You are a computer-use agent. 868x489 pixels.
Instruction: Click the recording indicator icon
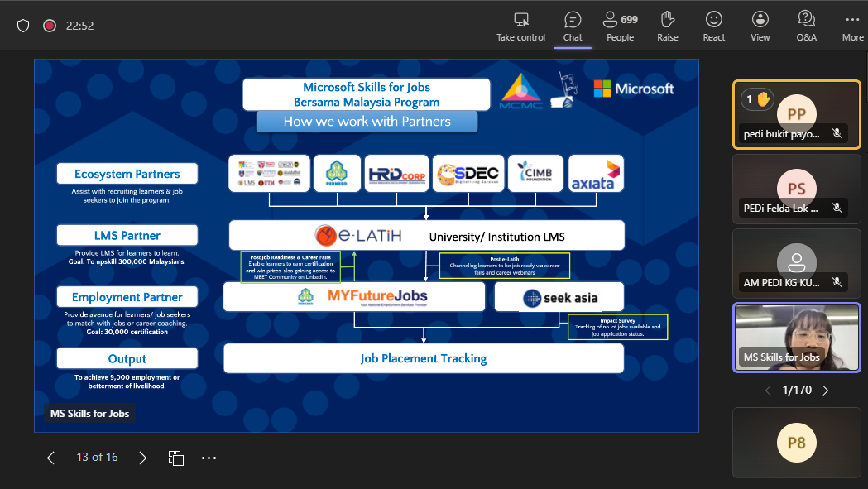[50, 26]
